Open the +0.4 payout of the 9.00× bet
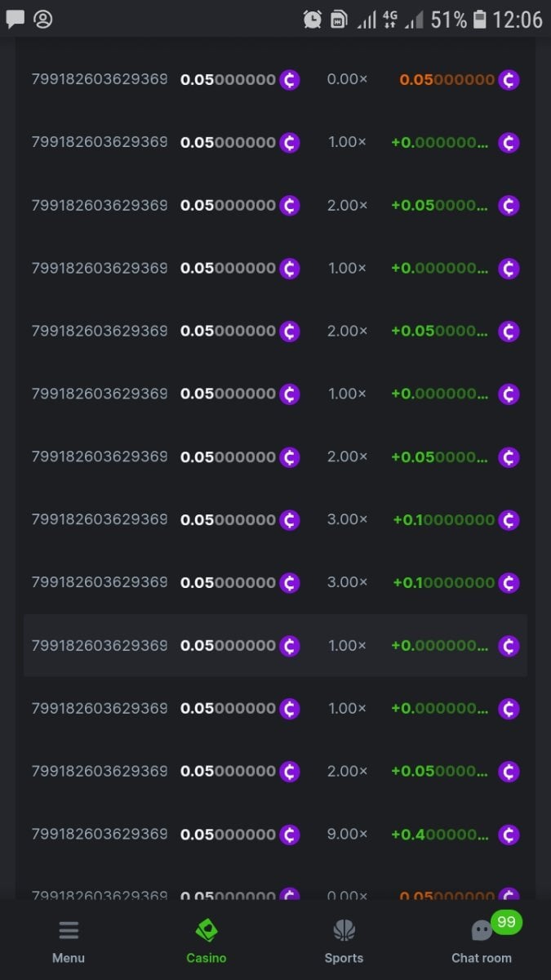551x980 pixels. click(440, 834)
